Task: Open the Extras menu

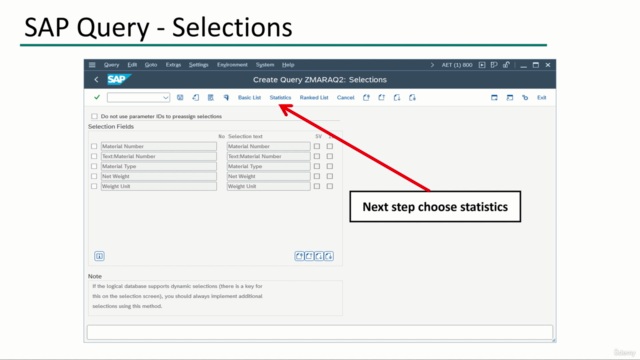Action: pos(173,65)
